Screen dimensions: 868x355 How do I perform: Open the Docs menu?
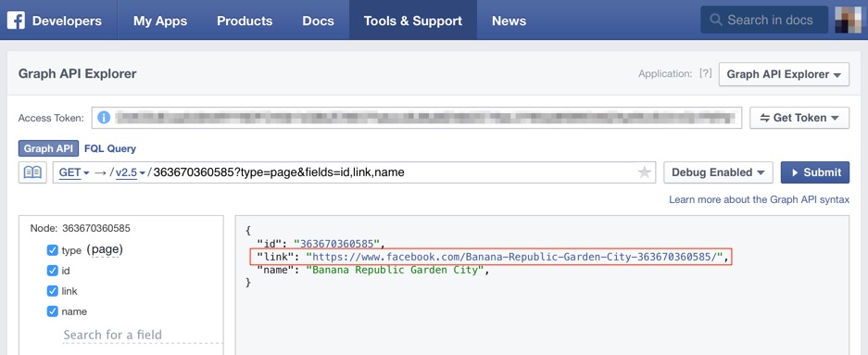coord(319,21)
